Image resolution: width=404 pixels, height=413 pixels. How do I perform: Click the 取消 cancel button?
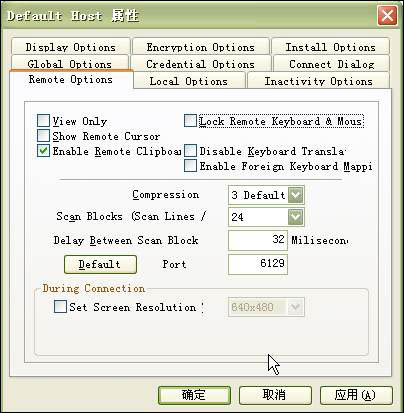click(x=275, y=395)
